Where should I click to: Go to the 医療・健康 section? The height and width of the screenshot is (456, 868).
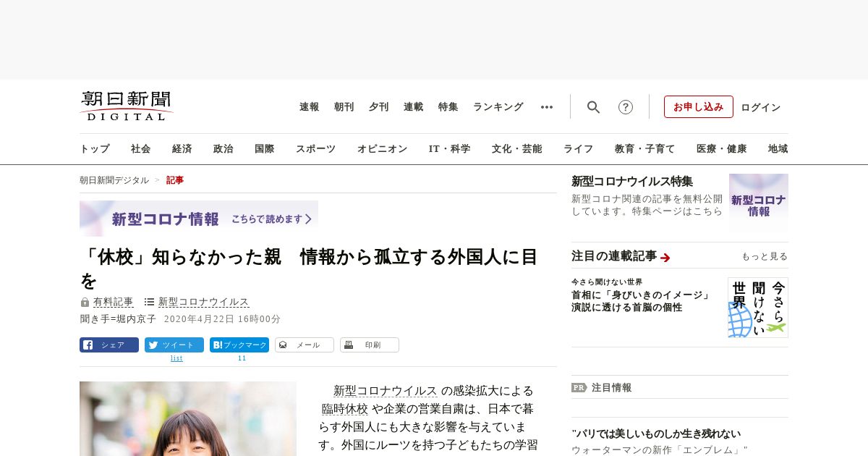tap(722, 149)
